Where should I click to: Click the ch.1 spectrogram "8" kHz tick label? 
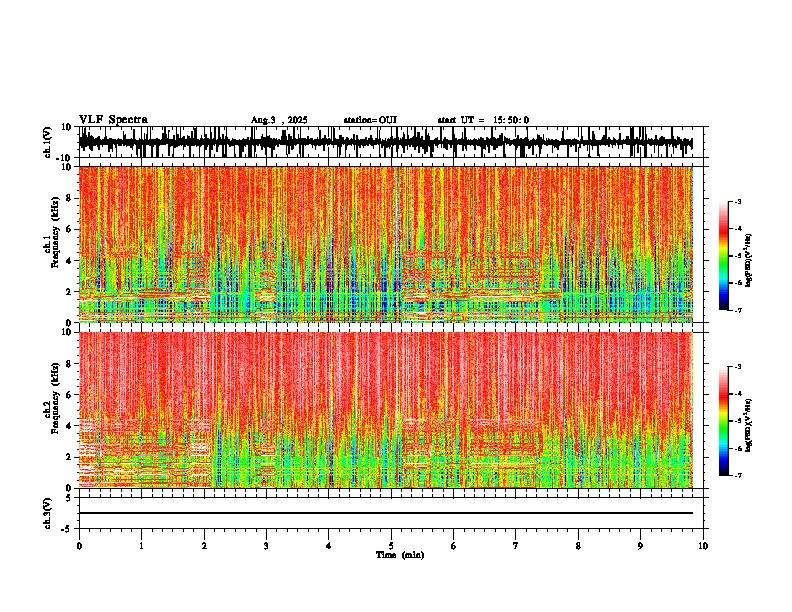pyautogui.click(x=70, y=198)
